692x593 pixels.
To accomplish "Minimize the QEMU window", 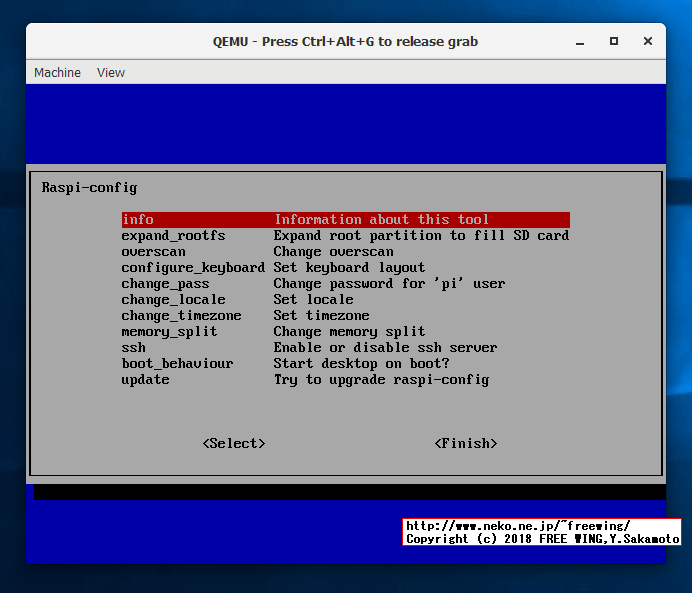I will click(x=580, y=41).
